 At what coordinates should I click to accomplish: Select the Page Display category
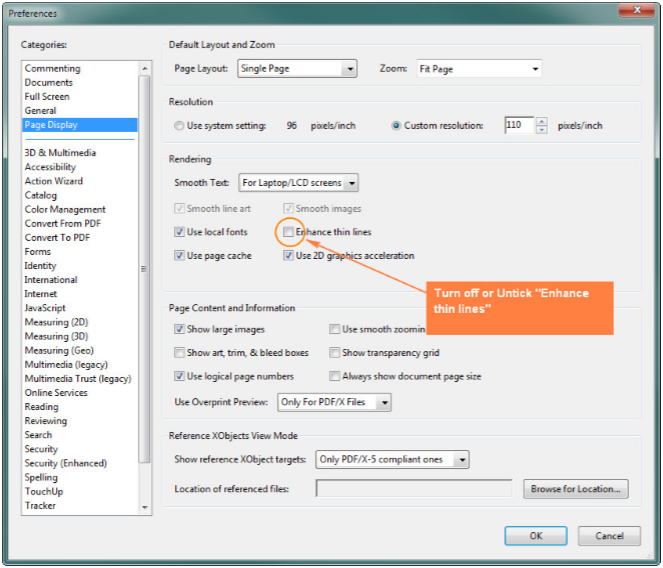[x=79, y=125]
